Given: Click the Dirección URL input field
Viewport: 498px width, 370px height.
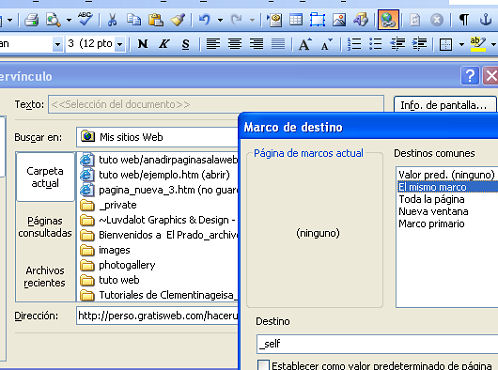Looking at the screenshot, I should [x=158, y=315].
